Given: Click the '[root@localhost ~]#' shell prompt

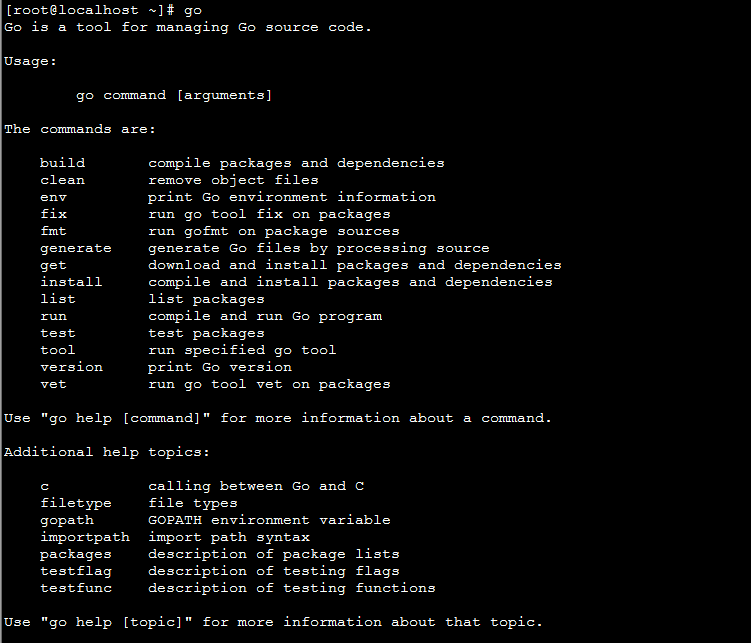Looking at the screenshot, I should [89, 10].
